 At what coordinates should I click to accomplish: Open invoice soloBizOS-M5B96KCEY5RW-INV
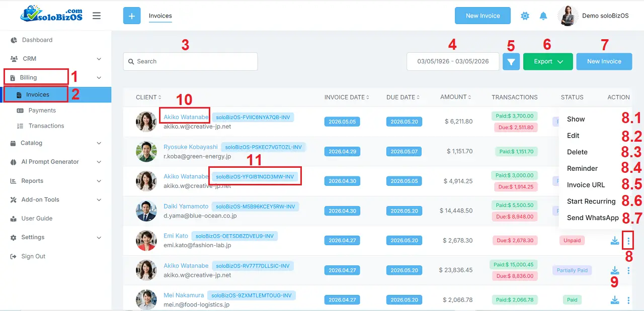[255, 206]
